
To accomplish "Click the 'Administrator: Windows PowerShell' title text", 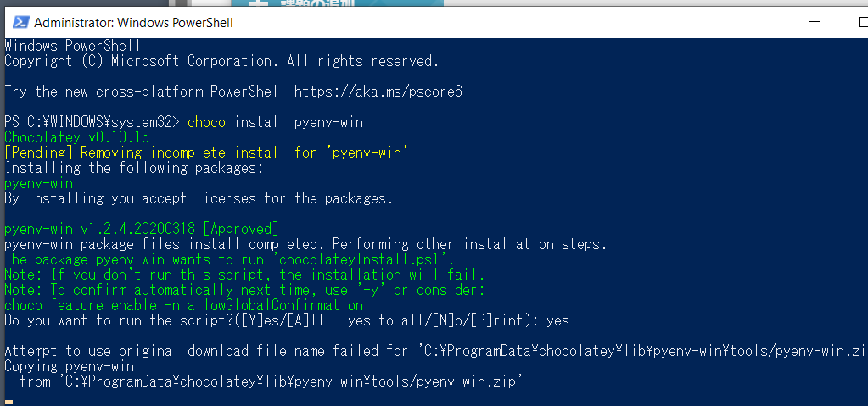I will [133, 23].
